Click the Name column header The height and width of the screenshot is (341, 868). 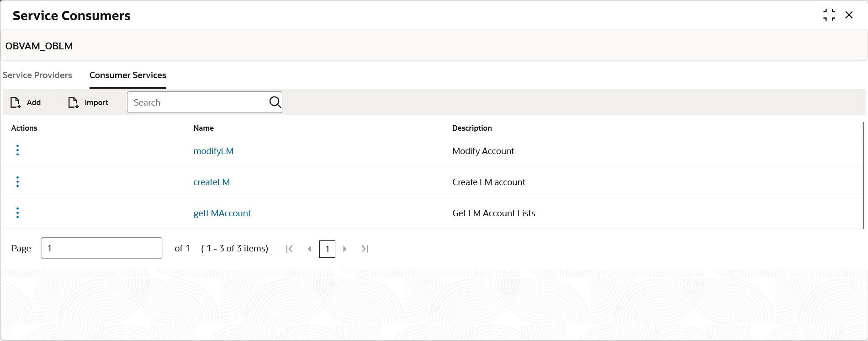(203, 128)
